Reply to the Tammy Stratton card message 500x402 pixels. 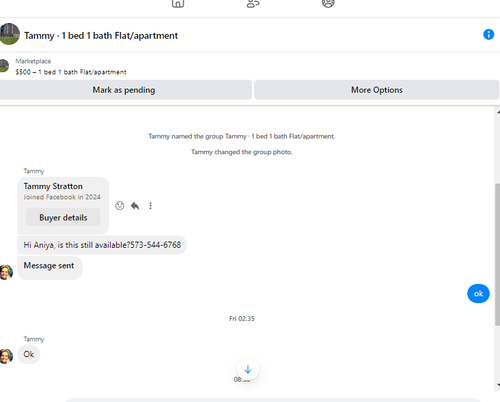[135, 206]
